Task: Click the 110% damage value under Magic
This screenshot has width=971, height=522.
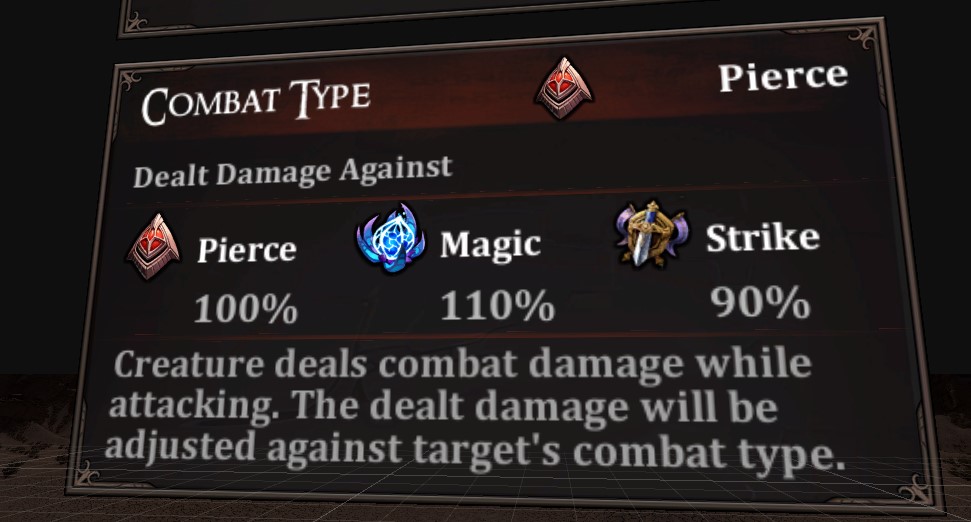Action: (497, 305)
